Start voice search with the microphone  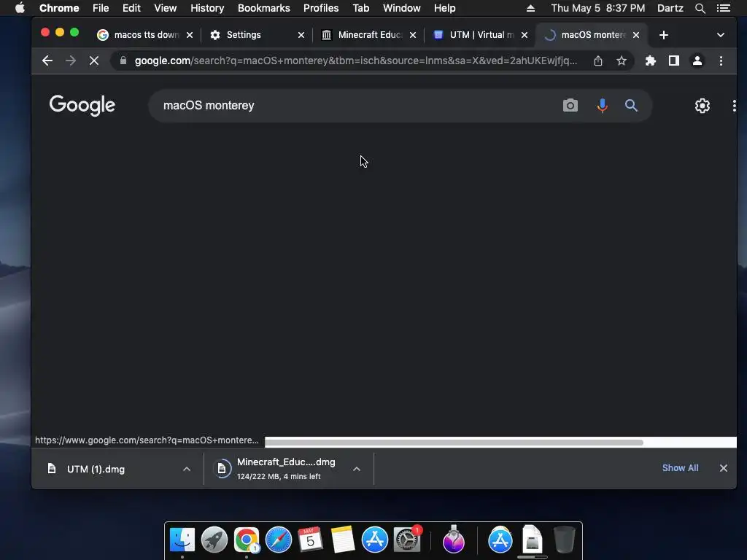tap(602, 105)
